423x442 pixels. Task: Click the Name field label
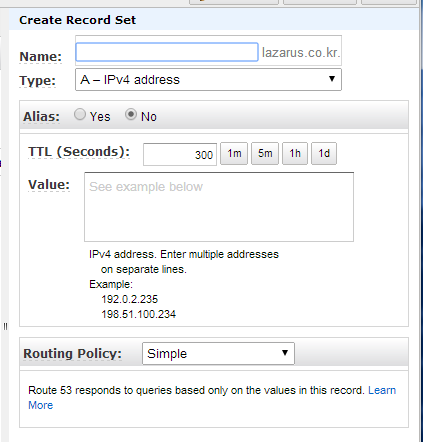[41, 56]
